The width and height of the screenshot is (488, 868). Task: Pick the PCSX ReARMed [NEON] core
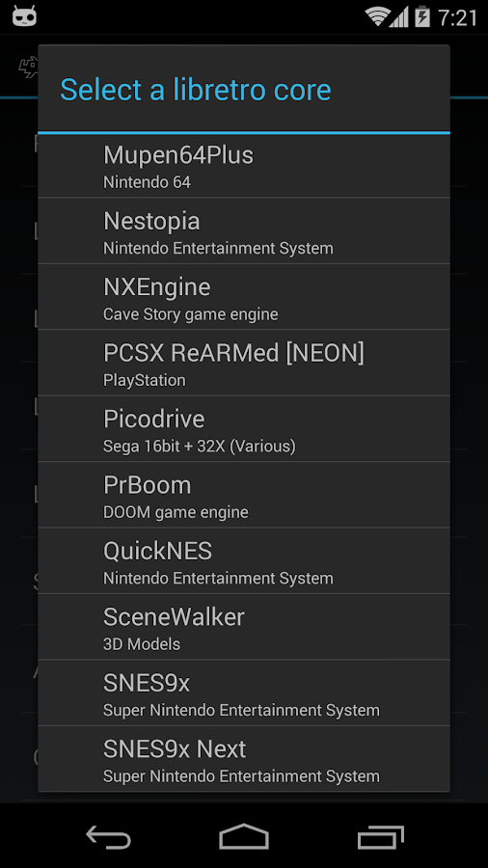click(243, 363)
